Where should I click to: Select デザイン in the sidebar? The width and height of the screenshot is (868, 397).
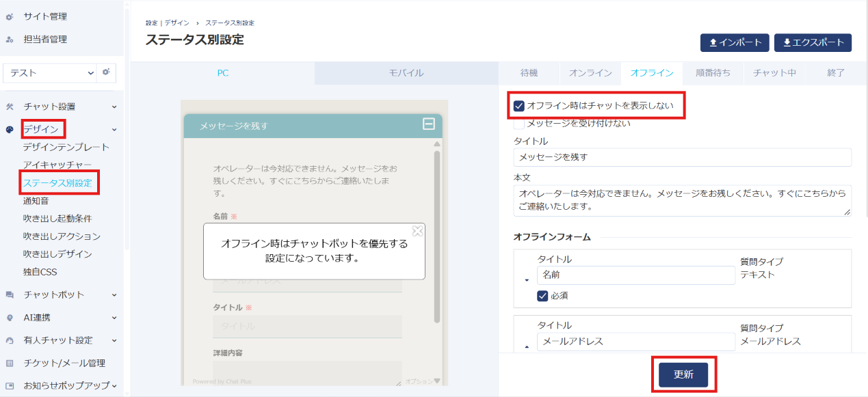[x=41, y=128]
